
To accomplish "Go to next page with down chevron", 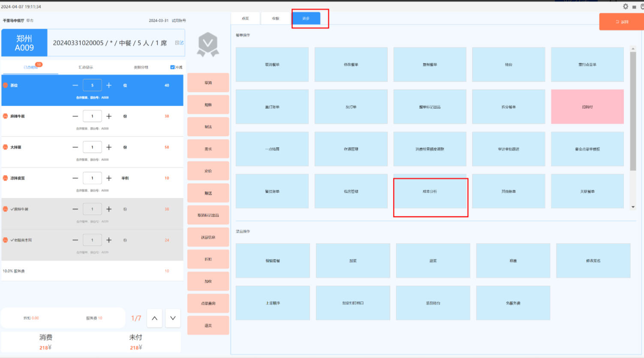I will click(x=173, y=318).
